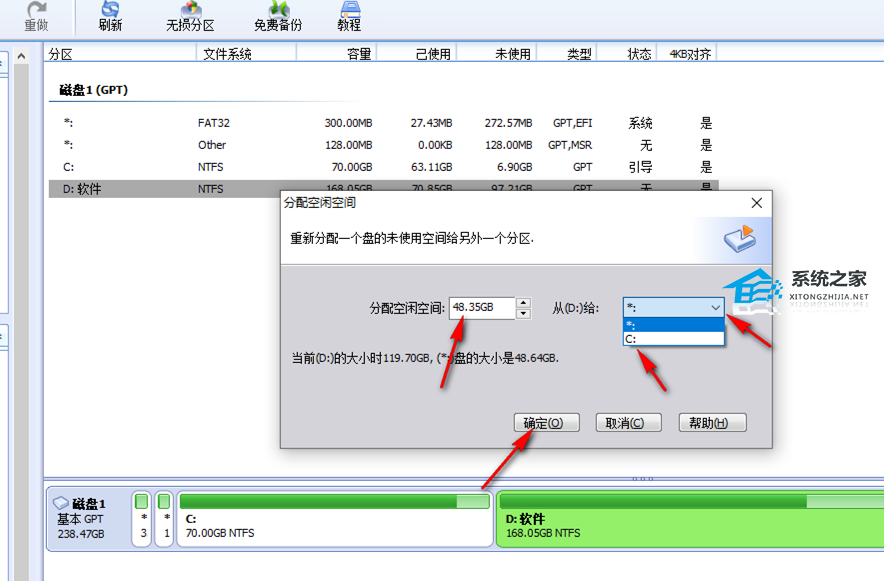
Task: Select the 磁盘1 disk icon in the disk map
Action: [x=60, y=503]
